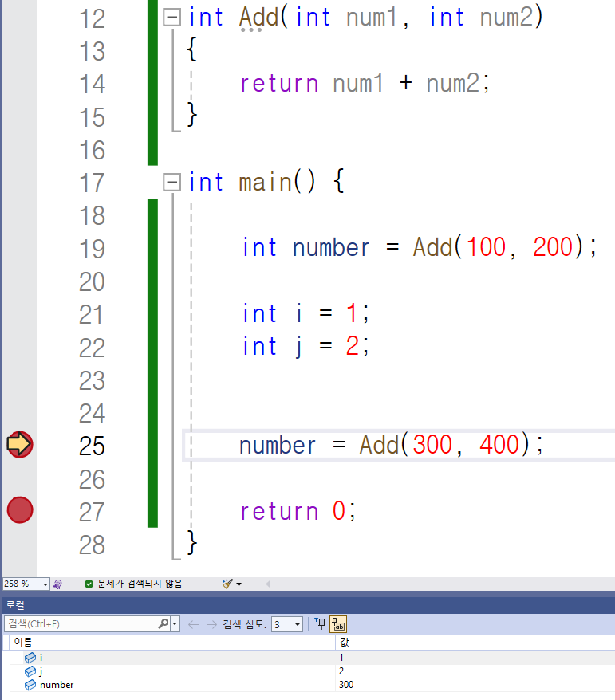Click 'number' on line 25 of the code
This screenshot has height=700, width=615.
[x=278, y=446]
